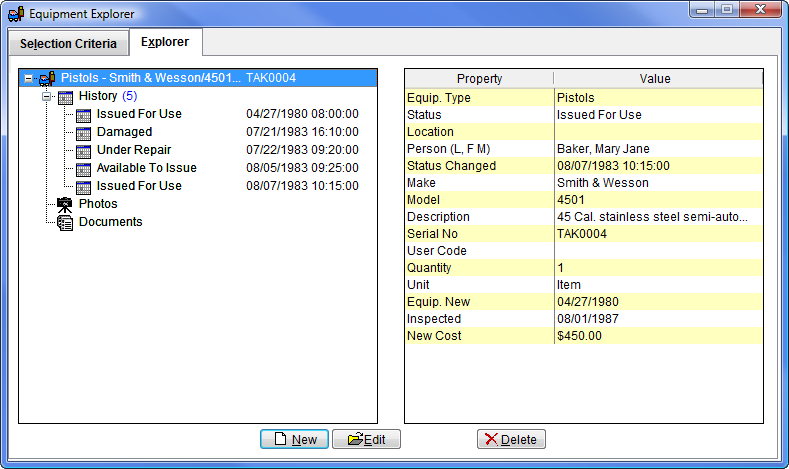Click the Serial No value TAK0004 in table
The height and width of the screenshot is (469, 789).
tap(582, 234)
